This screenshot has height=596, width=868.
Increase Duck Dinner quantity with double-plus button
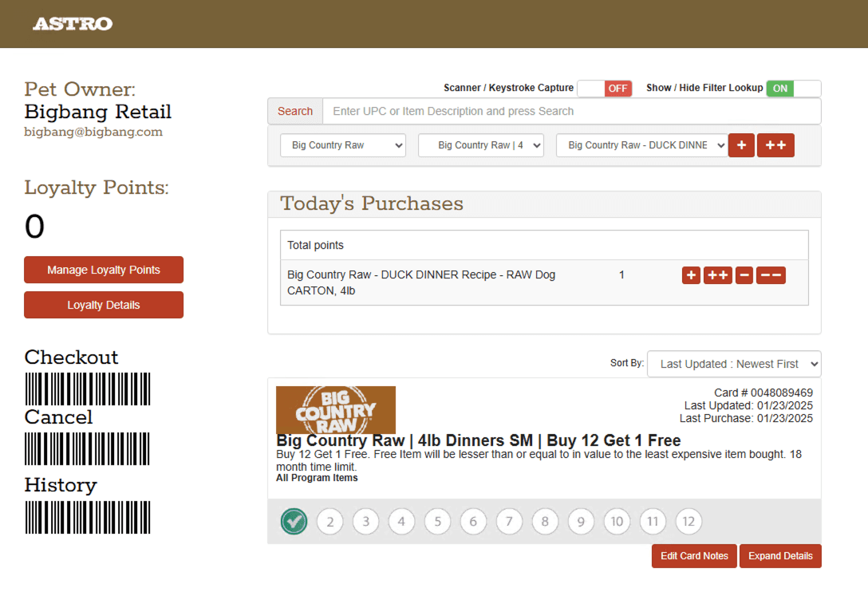718,275
